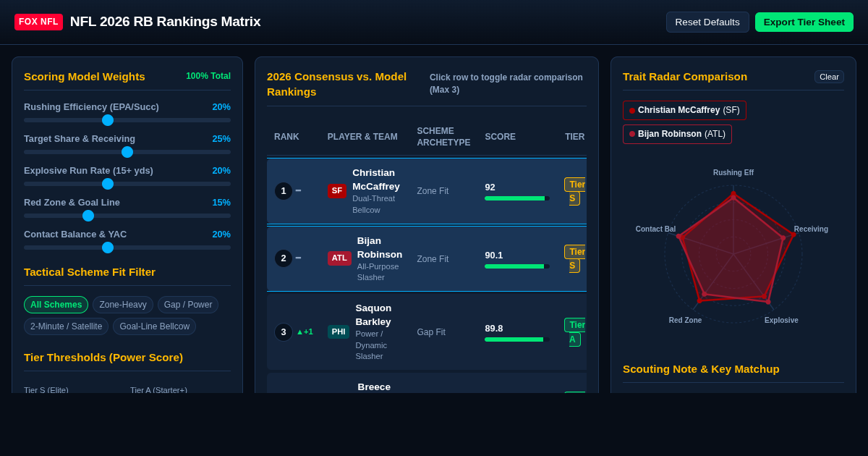This screenshot has width=868, height=456.
Task: Click McCaffrey's Tier S badge
Action: (x=576, y=191)
